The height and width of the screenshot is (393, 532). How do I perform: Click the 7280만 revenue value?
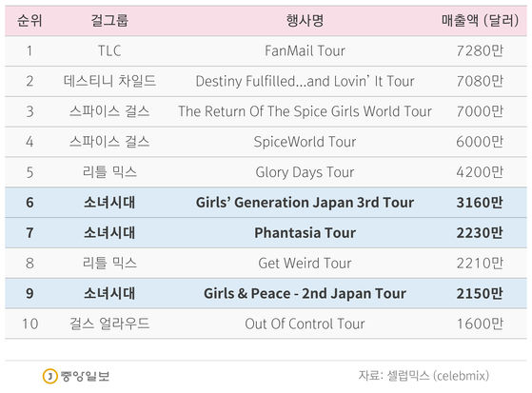(x=480, y=50)
